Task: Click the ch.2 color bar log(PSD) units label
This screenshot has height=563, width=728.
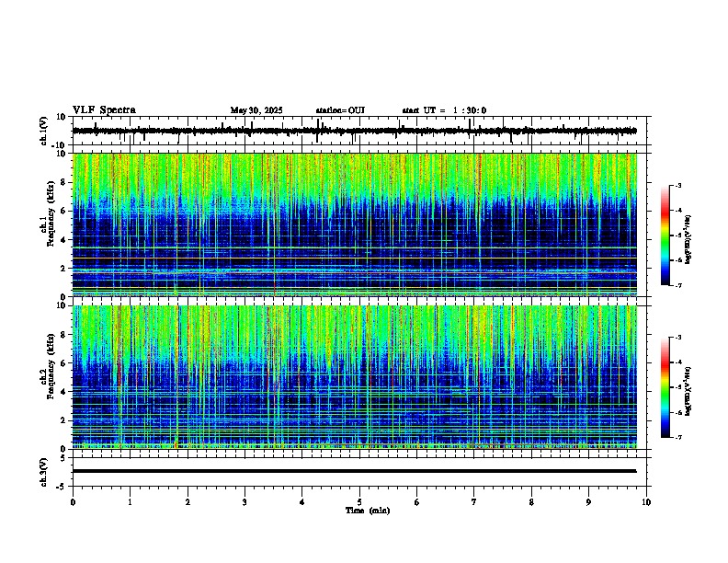Action: tap(688, 391)
